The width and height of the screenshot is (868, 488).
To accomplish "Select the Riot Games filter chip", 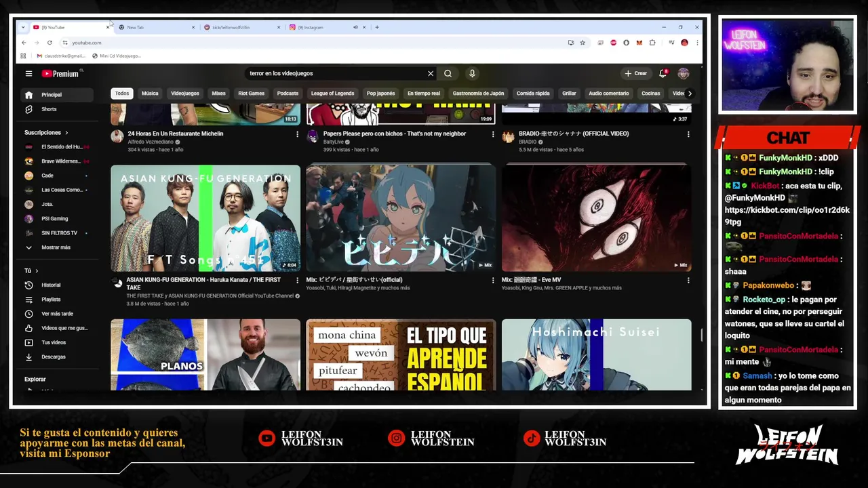I will point(252,94).
